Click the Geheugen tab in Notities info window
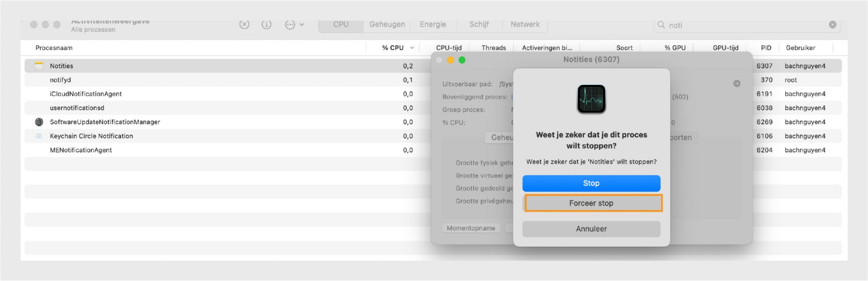The width and height of the screenshot is (868, 281). point(499,137)
